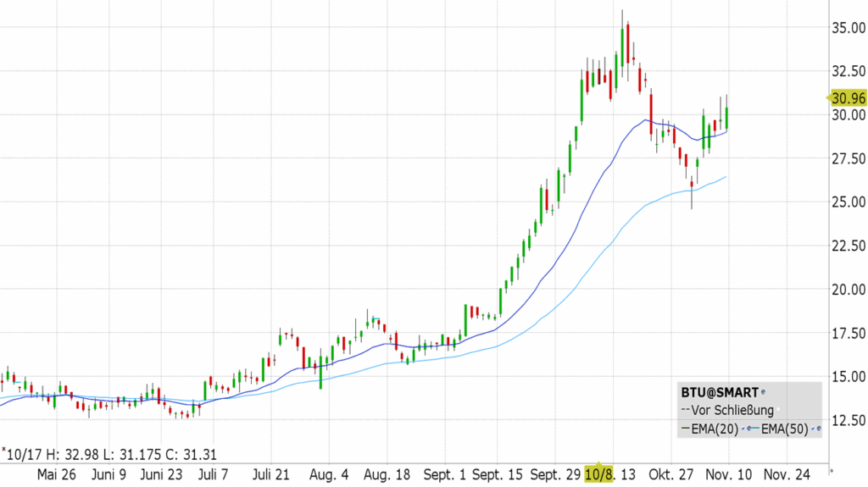Toggle the small box beside Vor Schließung
Viewport: 868px width, 487px height.
coord(780,411)
